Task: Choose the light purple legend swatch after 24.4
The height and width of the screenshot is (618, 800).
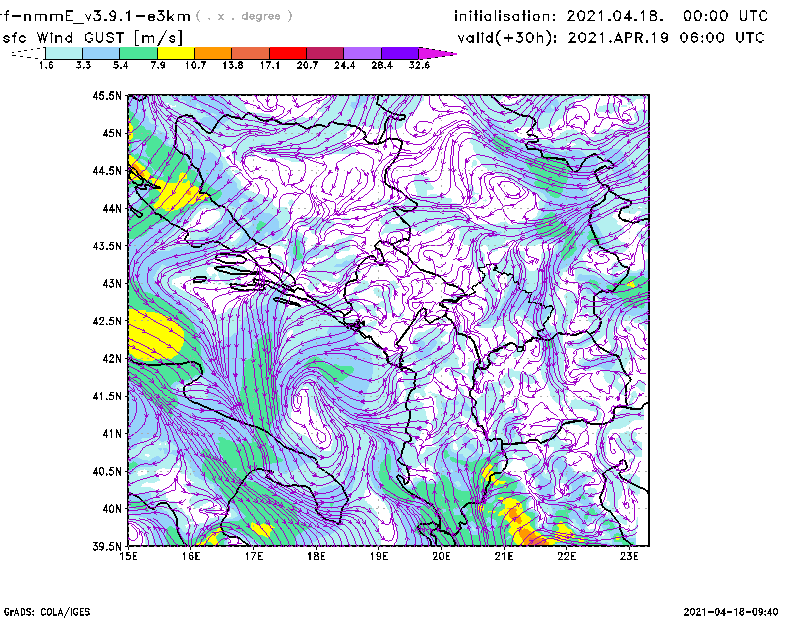Action: (x=363, y=53)
